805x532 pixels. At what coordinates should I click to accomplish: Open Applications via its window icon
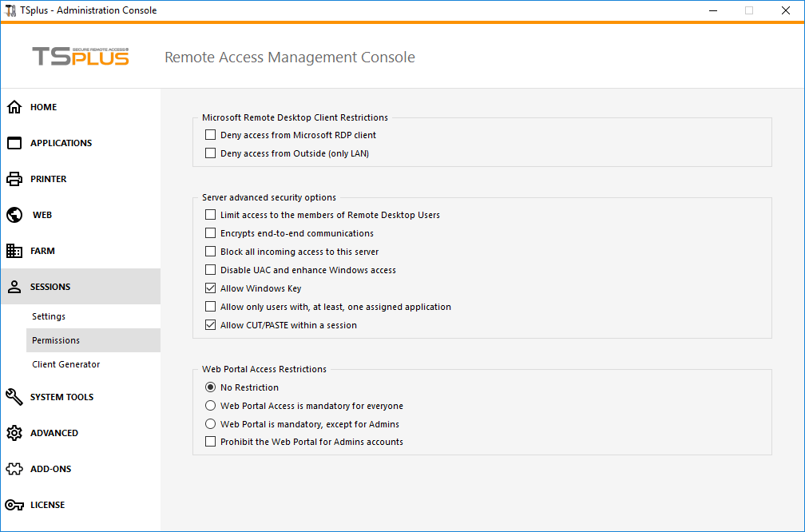click(x=14, y=143)
